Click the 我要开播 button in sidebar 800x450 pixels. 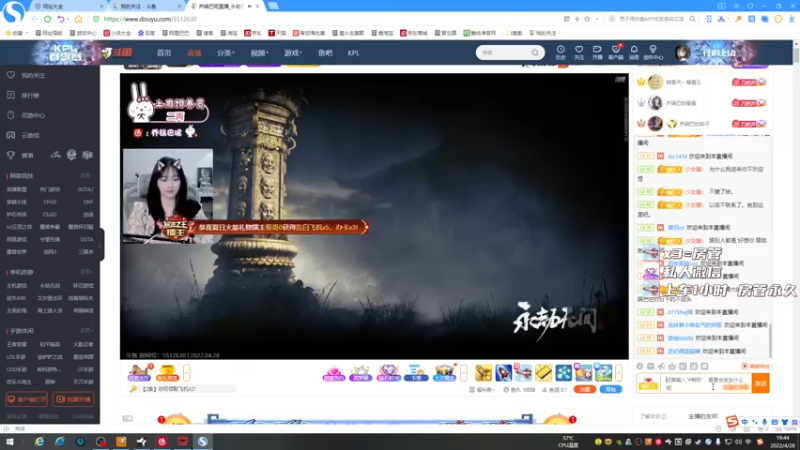(x=73, y=399)
